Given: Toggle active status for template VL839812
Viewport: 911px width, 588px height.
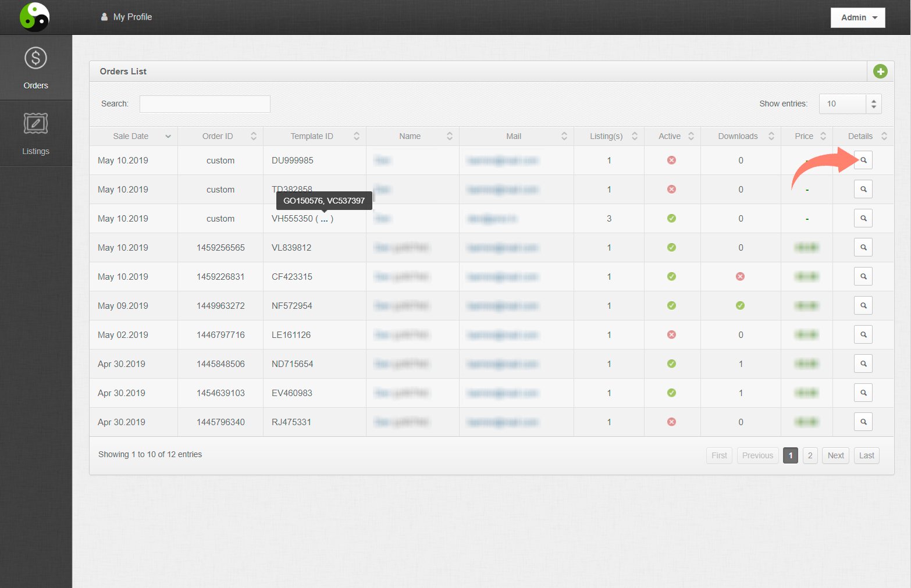Looking at the screenshot, I should (671, 247).
